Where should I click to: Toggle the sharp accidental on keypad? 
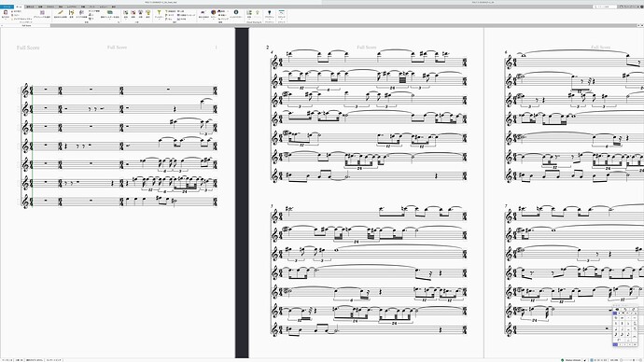(623, 324)
